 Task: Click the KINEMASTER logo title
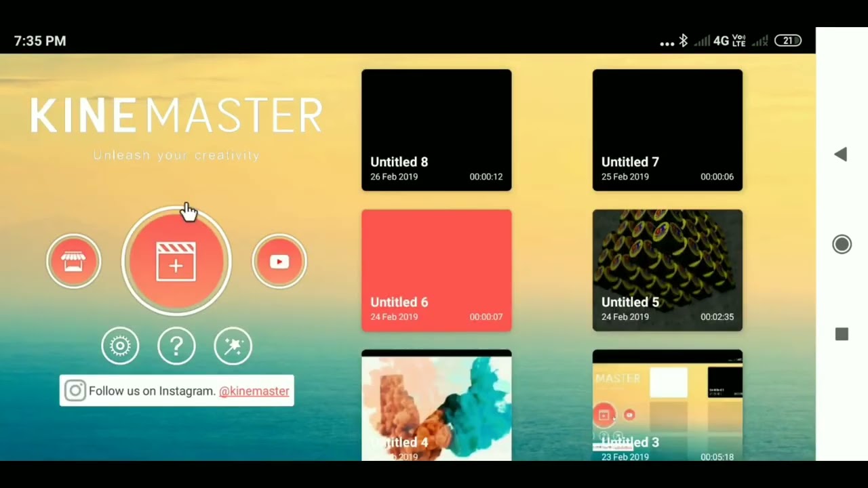(x=176, y=116)
